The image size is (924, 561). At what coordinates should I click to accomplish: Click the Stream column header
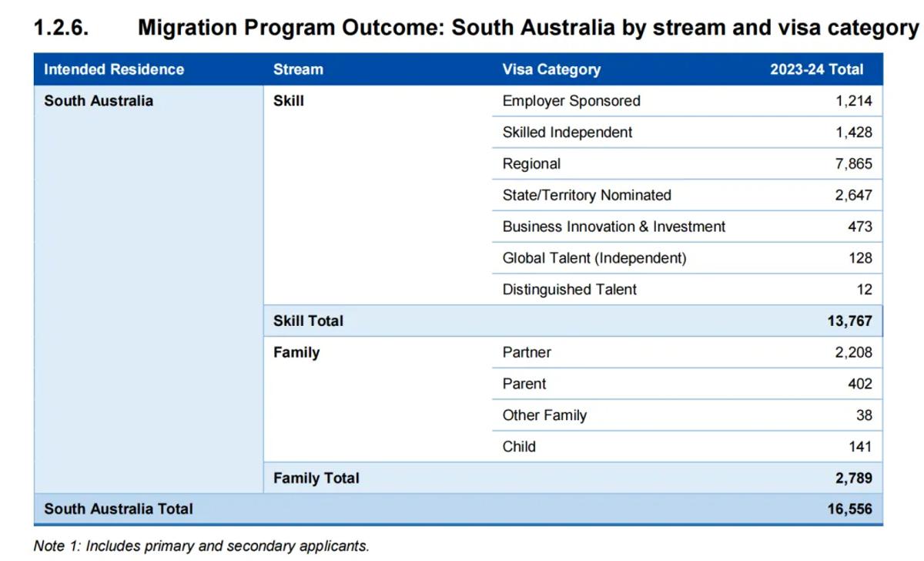pyautogui.click(x=298, y=69)
